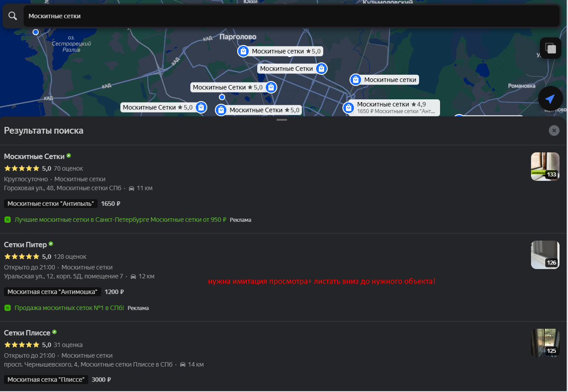Click address 'просп. Чернышевского, 4'

(x=40, y=365)
